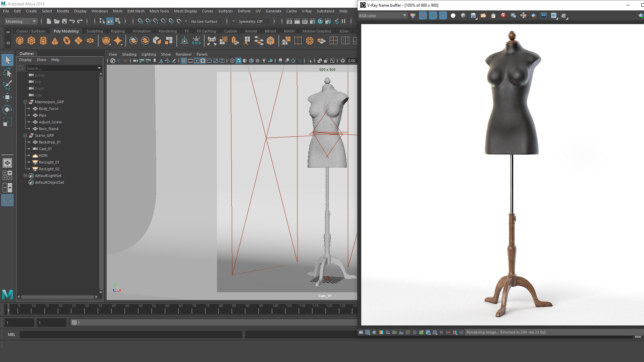Select Cam_01 in the Outliner
644x362 pixels.
pos(45,149)
